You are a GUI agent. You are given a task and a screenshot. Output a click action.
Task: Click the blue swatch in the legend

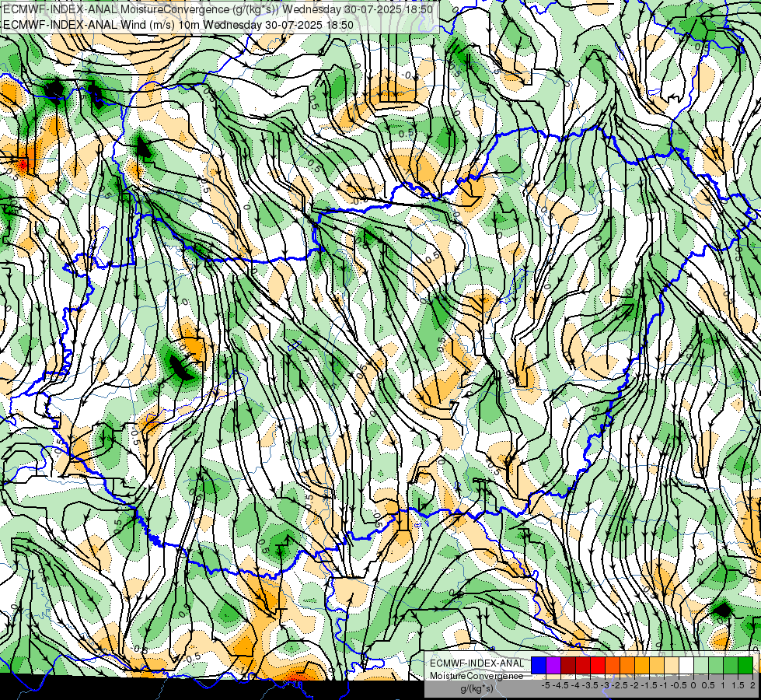539,666
